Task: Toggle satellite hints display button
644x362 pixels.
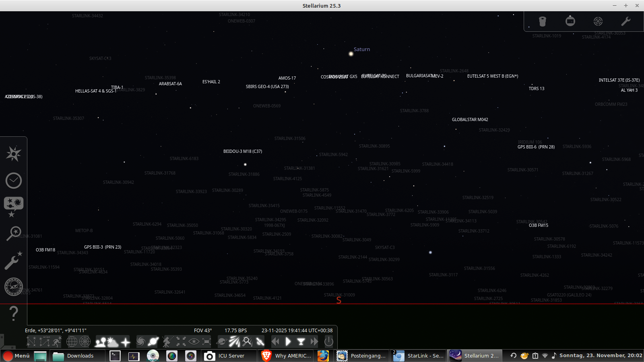Action: pos(260,342)
